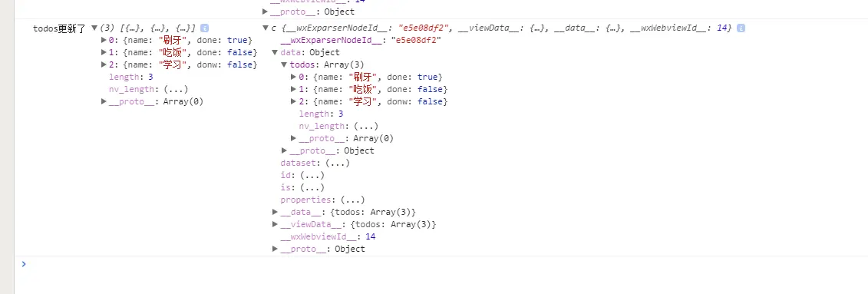Expand the last __proto__: Object above the prompt
Image resolution: width=868 pixels, height=294 pixels.
click(x=275, y=249)
